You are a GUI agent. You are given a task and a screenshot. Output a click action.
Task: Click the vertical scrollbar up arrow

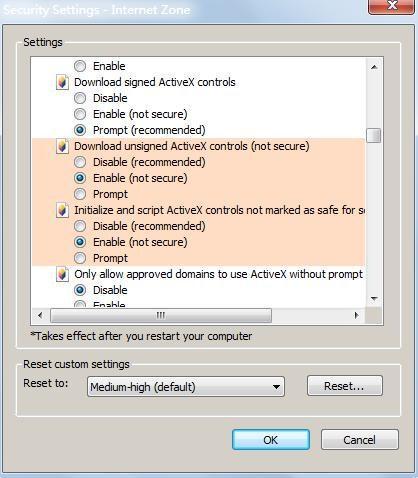pos(374,67)
